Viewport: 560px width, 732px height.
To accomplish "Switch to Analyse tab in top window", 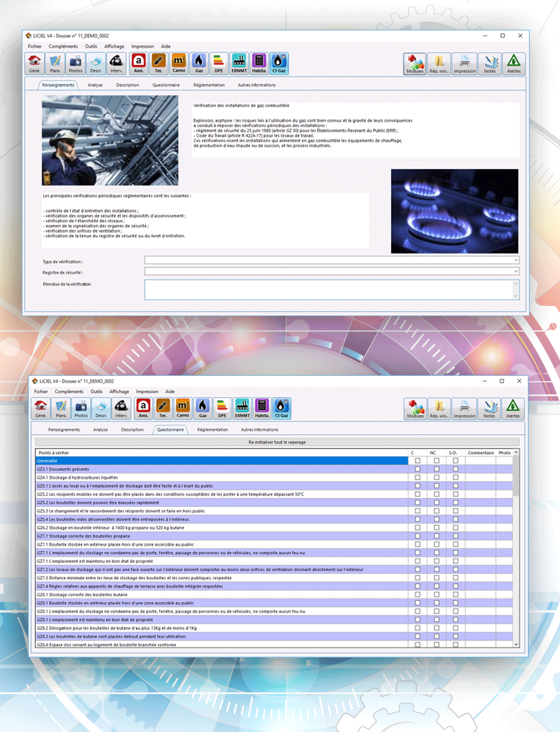I will click(95, 85).
